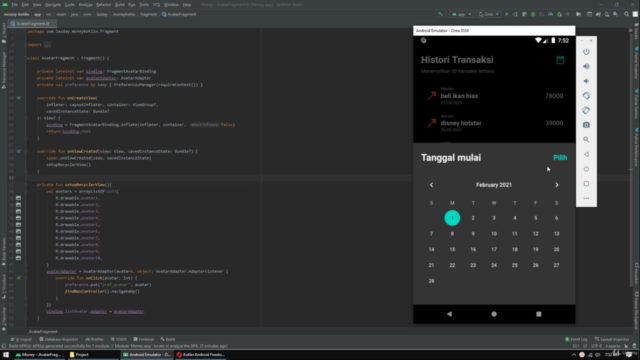Click gutter drawable icon for avatar1
The width and height of the screenshot is (640, 360).
[18, 198]
